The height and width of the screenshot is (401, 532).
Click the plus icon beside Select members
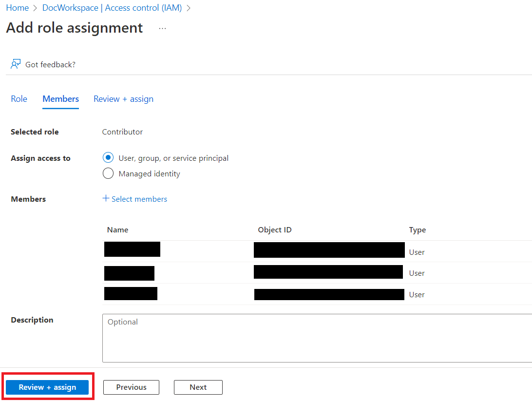[x=105, y=198]
